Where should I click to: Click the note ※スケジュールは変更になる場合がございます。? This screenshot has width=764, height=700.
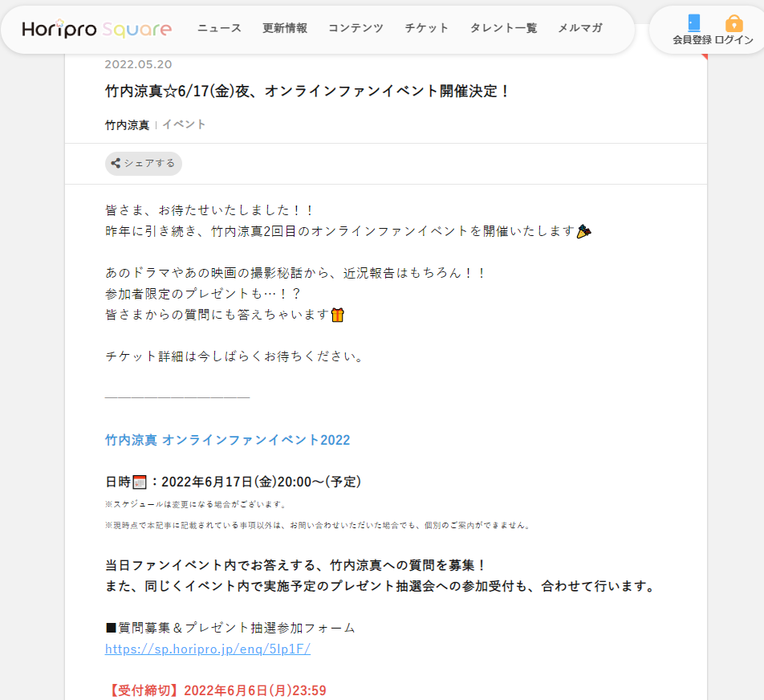click(x=197, y=504)
